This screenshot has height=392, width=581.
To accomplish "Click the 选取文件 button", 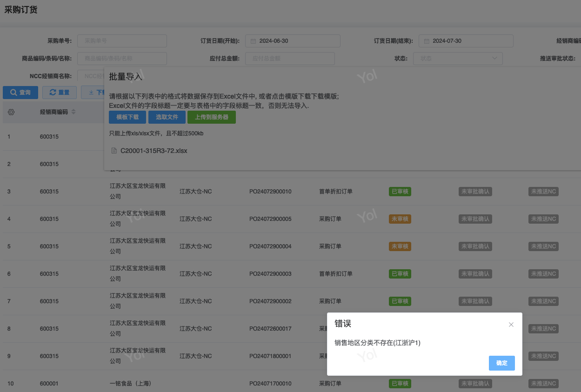I will [167, 117].
